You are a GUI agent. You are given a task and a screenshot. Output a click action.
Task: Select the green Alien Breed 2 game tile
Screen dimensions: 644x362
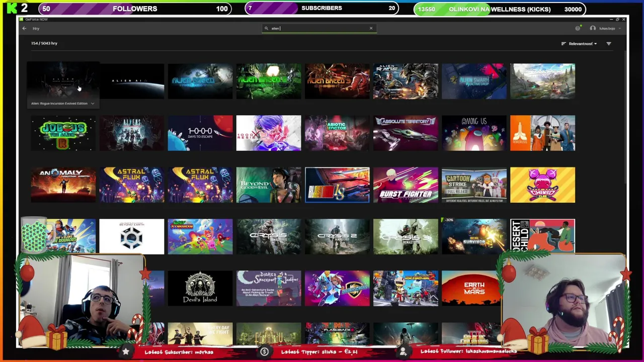pos(269,81)
